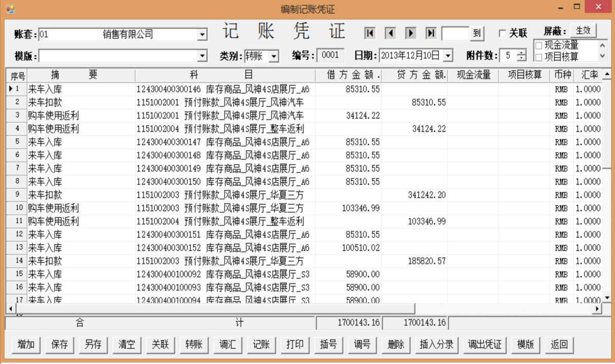This screenshot has height=364, width=615.
Task: Check the 项目核算 shield option
Action: click(x=538, y=57)
